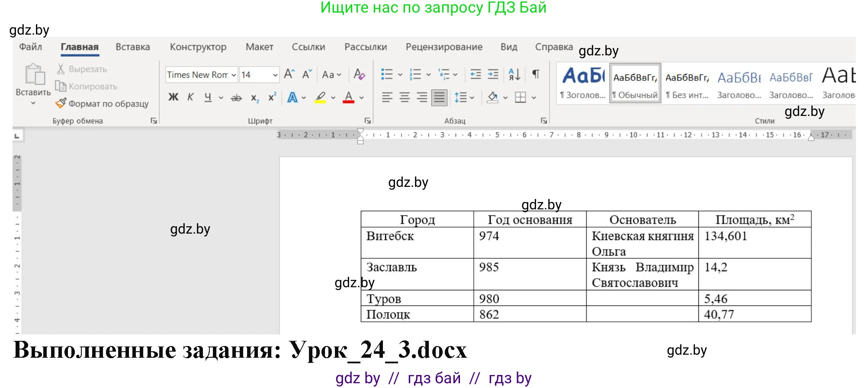Toggle superscript formatting
Viewport: 868px width, 388px height.
tap(272, 97)
